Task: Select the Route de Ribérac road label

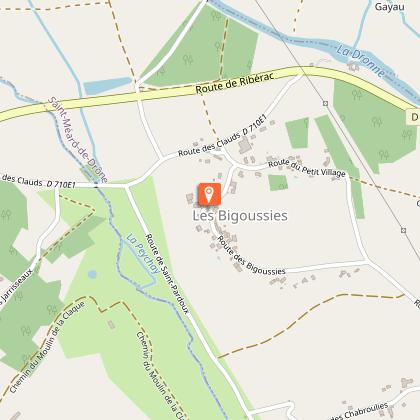Action: coord(235,83)
